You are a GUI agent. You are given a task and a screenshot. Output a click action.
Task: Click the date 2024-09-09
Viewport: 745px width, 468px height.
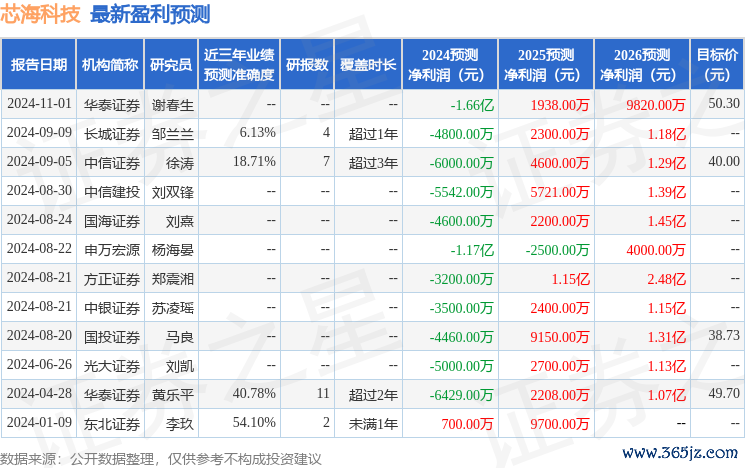(x=39, y=133)
